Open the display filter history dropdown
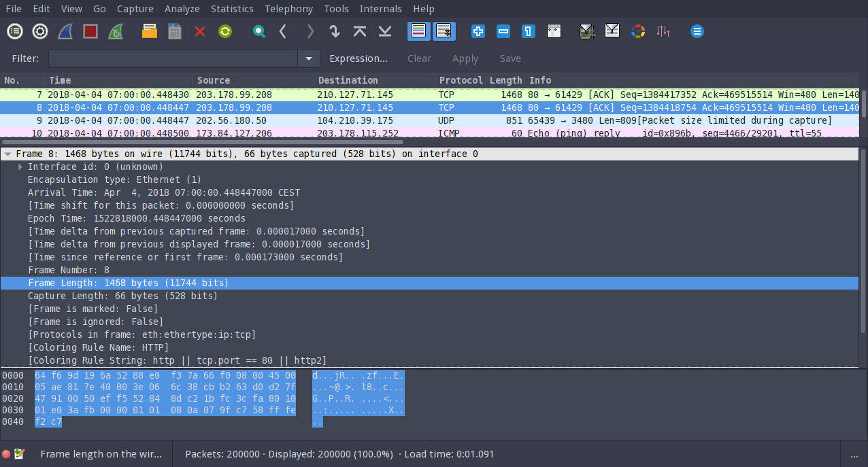 click(x=310, y=58)
